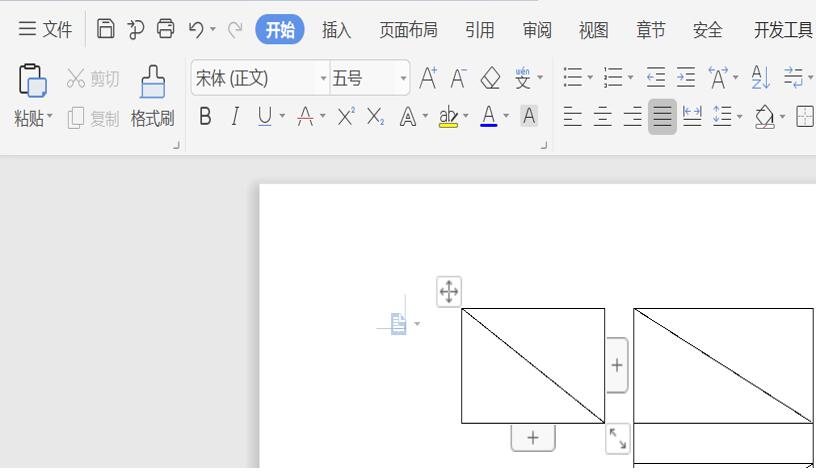Expand the 粘贴 dropdown arrow
Screen dimensions: 825x472
tap(50, 115)
